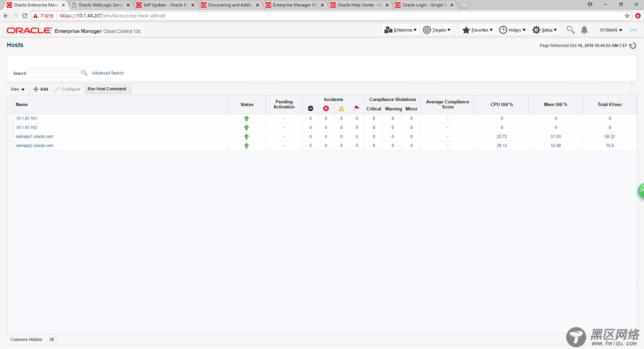Sort by Mem Util % column header
644x349 pixels.
coord(555,105)
